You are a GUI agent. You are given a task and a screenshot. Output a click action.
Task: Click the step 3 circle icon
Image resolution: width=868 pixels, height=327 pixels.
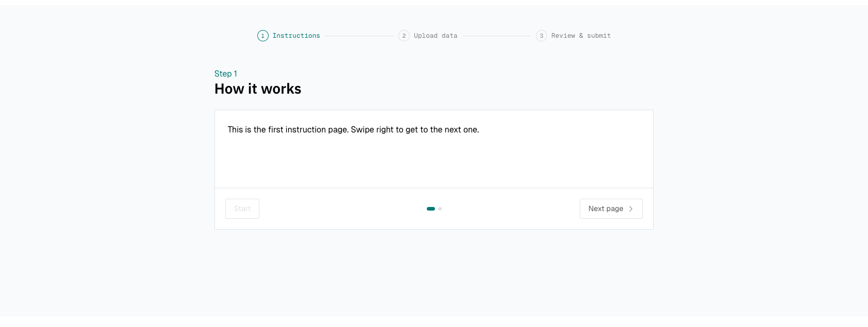pyautogui.click(x=541, y=36)
